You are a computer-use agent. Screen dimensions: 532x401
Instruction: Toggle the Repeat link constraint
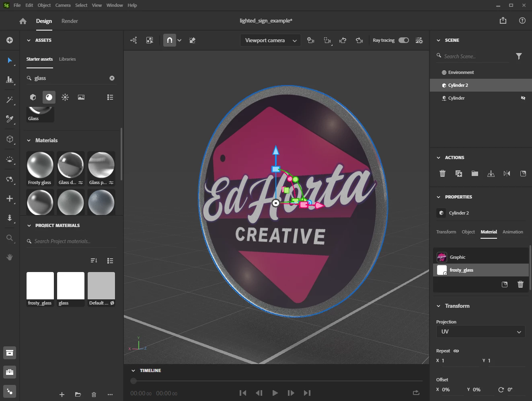click(x=456, y=351)
